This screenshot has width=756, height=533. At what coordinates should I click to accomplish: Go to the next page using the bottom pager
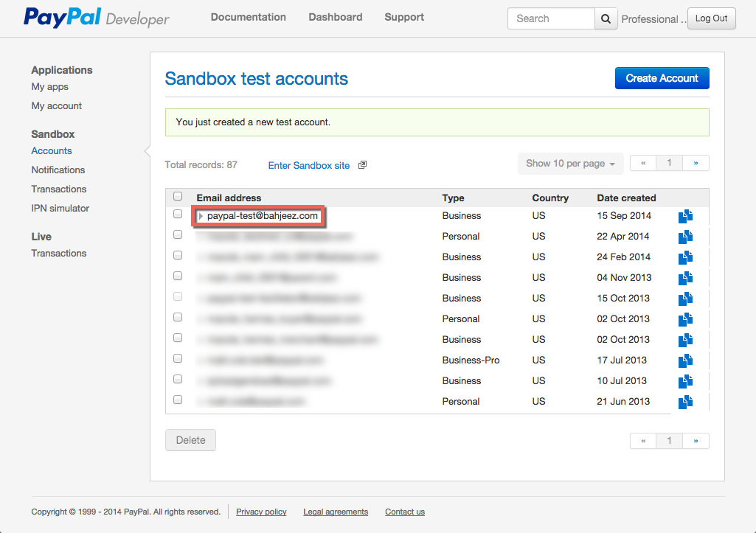(x=696, y=441)
